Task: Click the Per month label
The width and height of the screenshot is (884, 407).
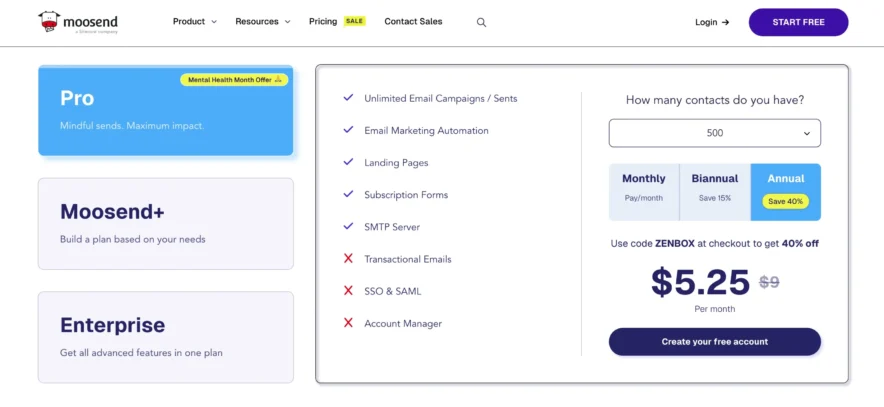Action: pyautogui.click(x=714, y=309)
